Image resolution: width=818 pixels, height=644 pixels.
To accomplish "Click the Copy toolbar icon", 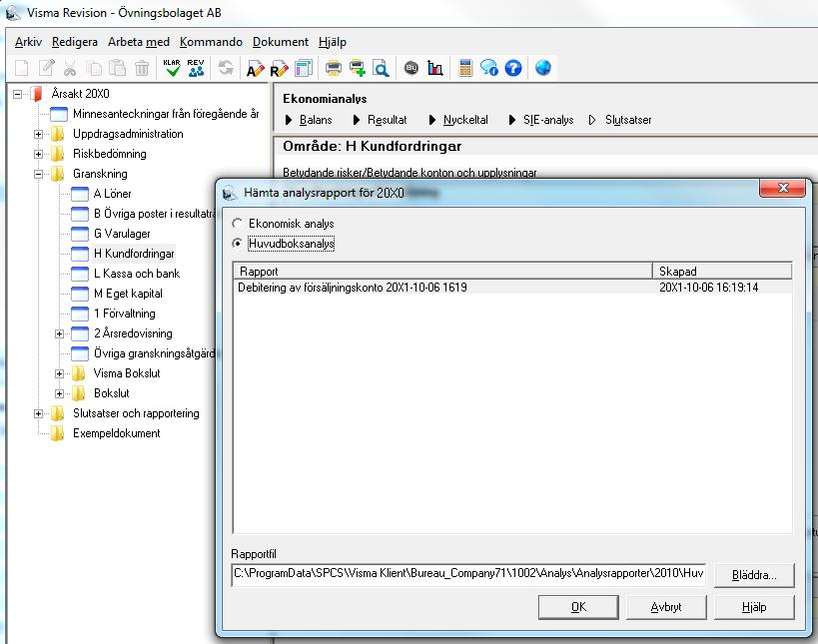I will tap(94, 68).
